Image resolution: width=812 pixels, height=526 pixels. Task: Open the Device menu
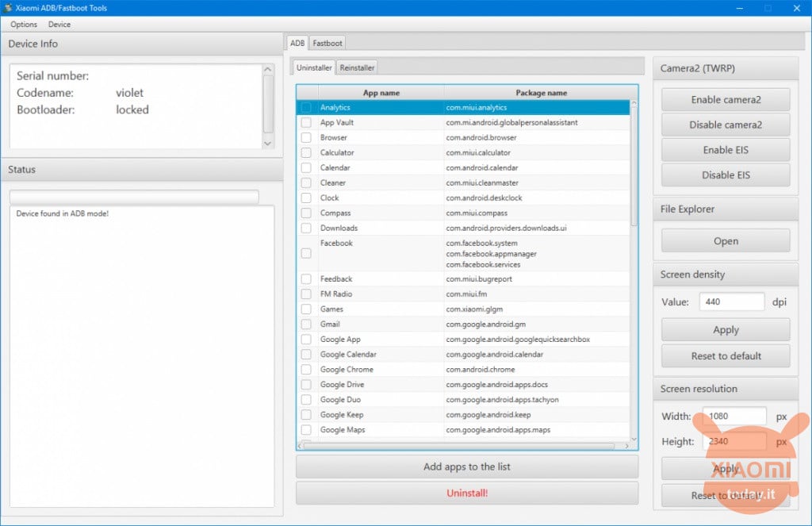(x=59, y=25)
